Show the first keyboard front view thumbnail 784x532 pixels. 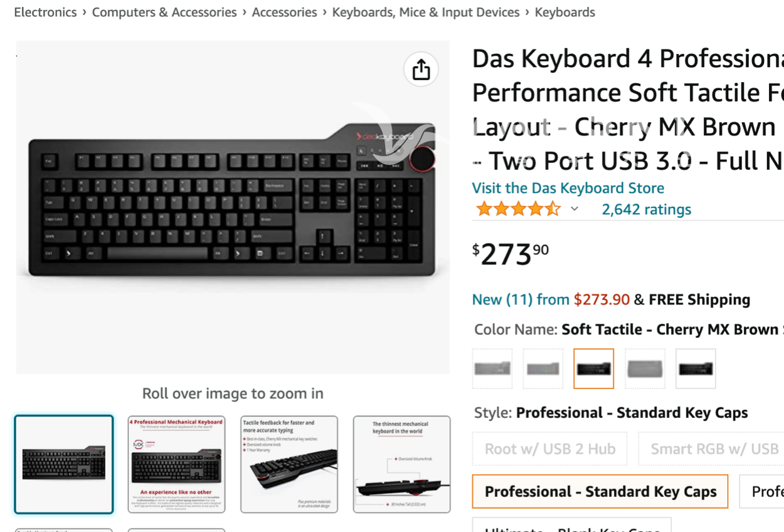(64, 464)
